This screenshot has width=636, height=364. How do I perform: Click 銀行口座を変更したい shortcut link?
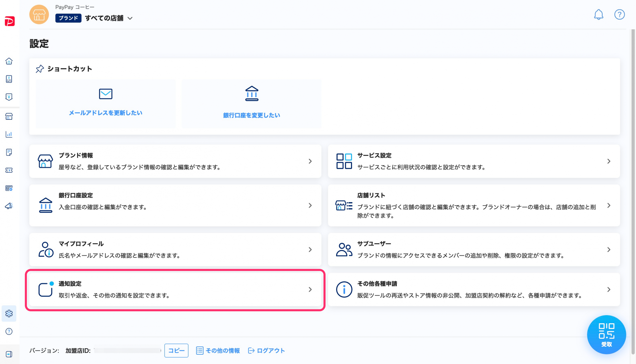pos(252,115)
